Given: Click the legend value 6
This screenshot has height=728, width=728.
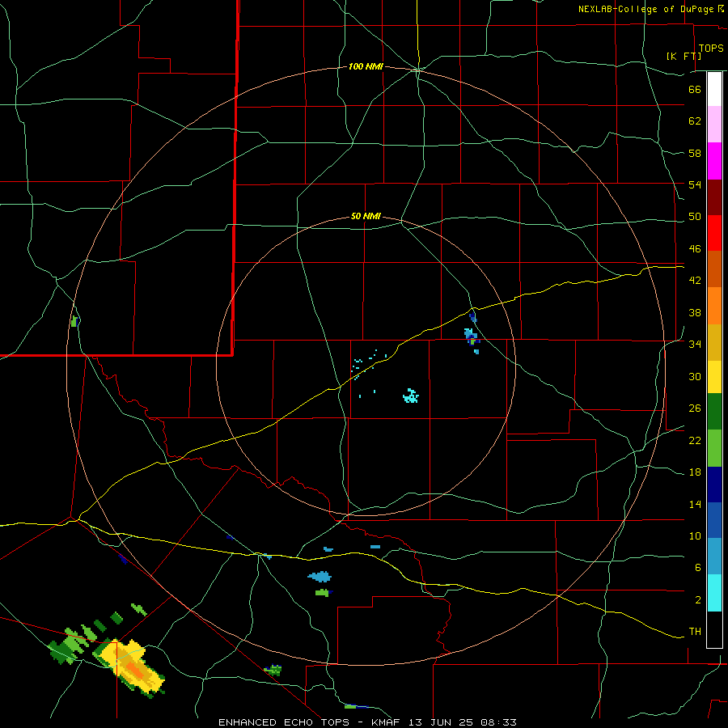Looking at the screenshot, I should [x=697, y=568].
